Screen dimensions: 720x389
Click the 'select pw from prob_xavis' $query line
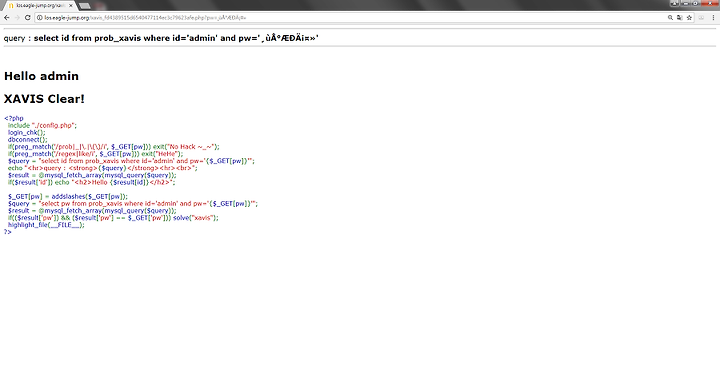tap(133, 203)
